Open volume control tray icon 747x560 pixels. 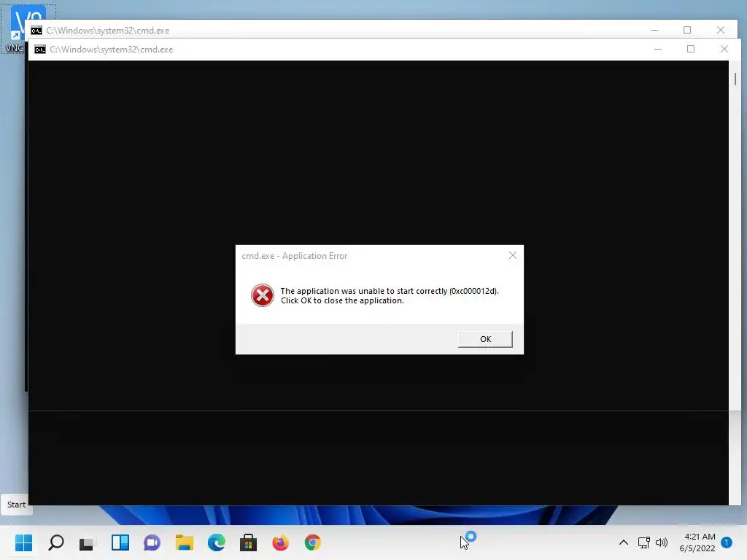(662, 542)
